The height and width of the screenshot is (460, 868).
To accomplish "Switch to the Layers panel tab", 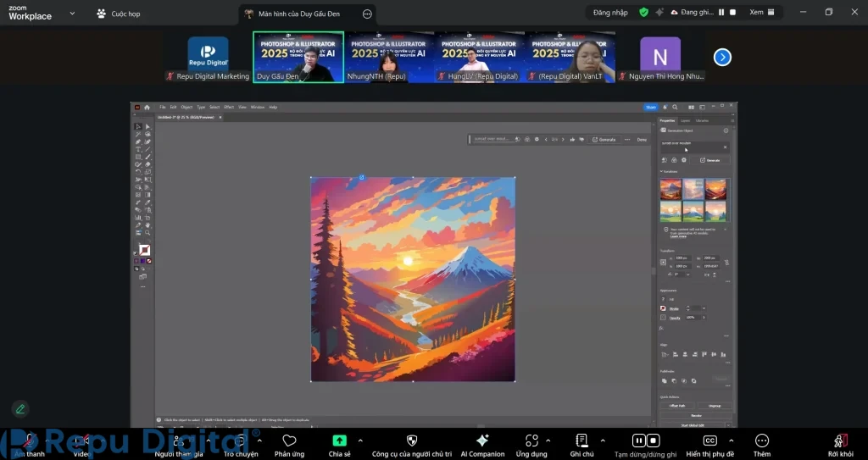I will coord(686,120).
